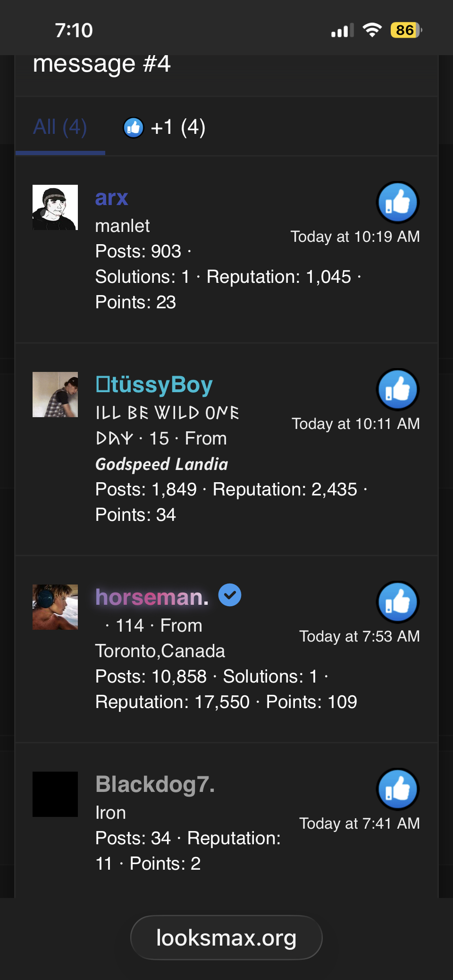Tap the thumbs-up icon beside arx
The width and height of the screenshot is (453, 980).
click(x=398, y=203)
